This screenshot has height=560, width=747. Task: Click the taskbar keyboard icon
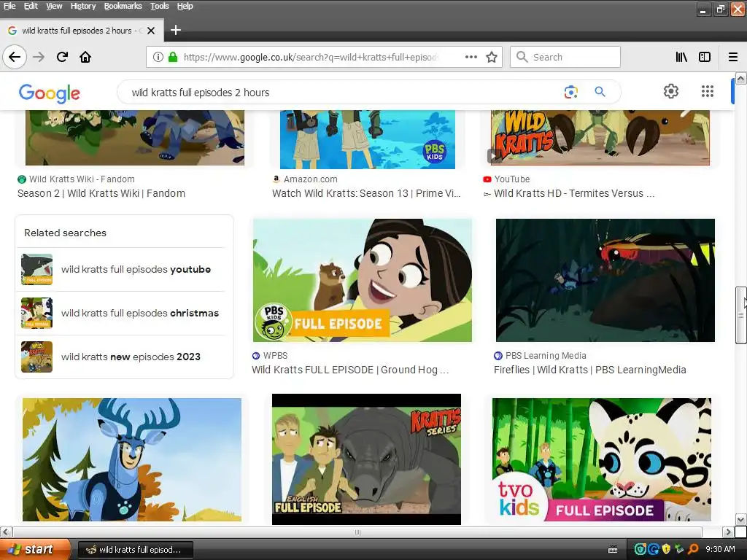(x=613, y=550)
